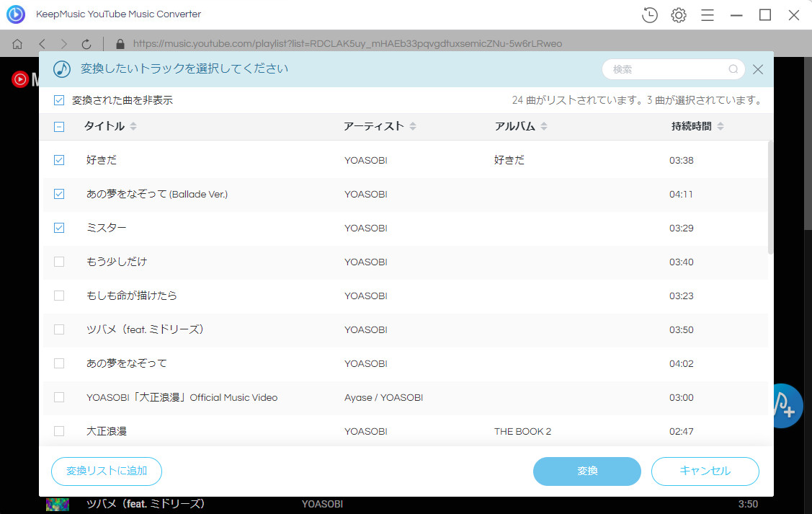812x514 pixels.
Task: Uncheck あの夢をなぞって (Ballade Ver.) track
Action: tap(59, 194)
